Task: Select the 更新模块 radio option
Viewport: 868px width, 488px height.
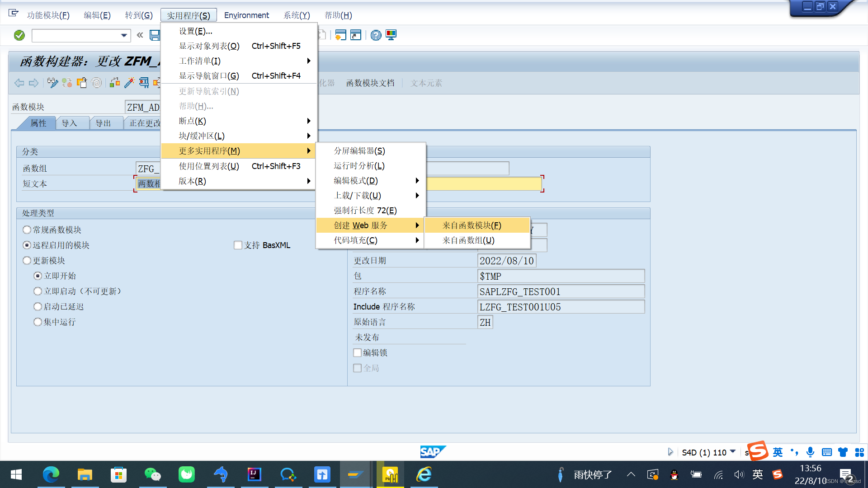Action: click(27, 261)
